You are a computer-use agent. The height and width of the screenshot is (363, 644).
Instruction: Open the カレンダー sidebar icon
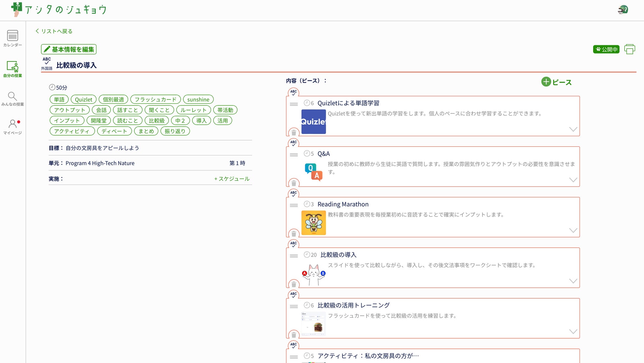point(13,38)
